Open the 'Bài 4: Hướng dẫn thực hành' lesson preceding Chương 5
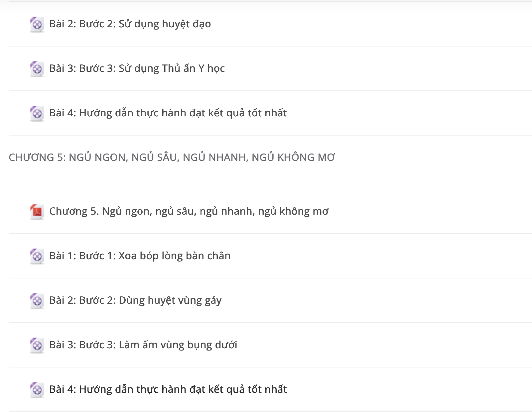The width and height of the screenshot is (532, 412). (x=168, y=113)
